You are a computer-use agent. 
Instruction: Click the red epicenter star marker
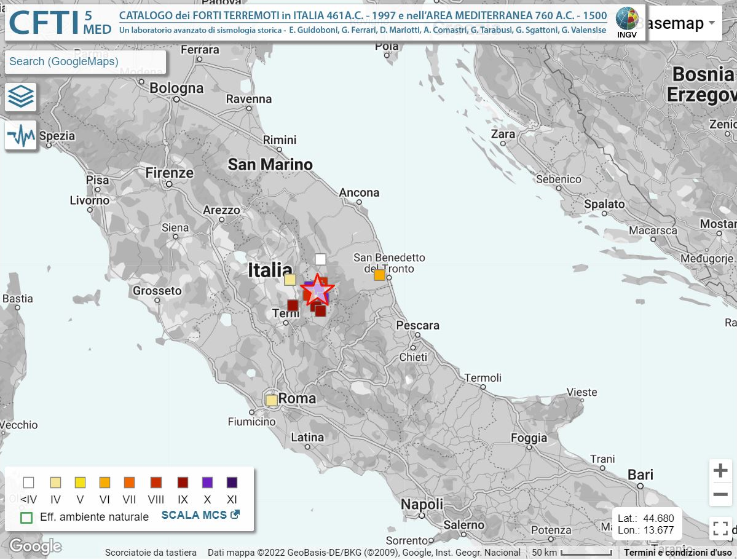[x=317, y=289]
